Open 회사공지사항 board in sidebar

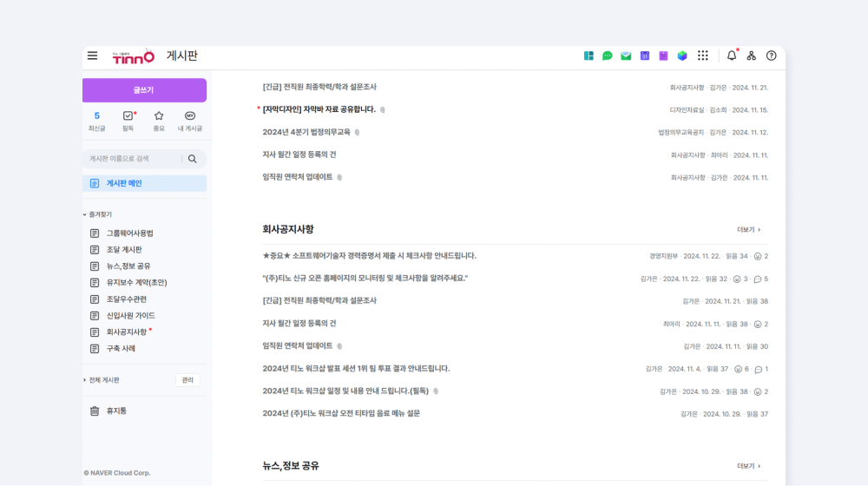click(x=127, y=332)
